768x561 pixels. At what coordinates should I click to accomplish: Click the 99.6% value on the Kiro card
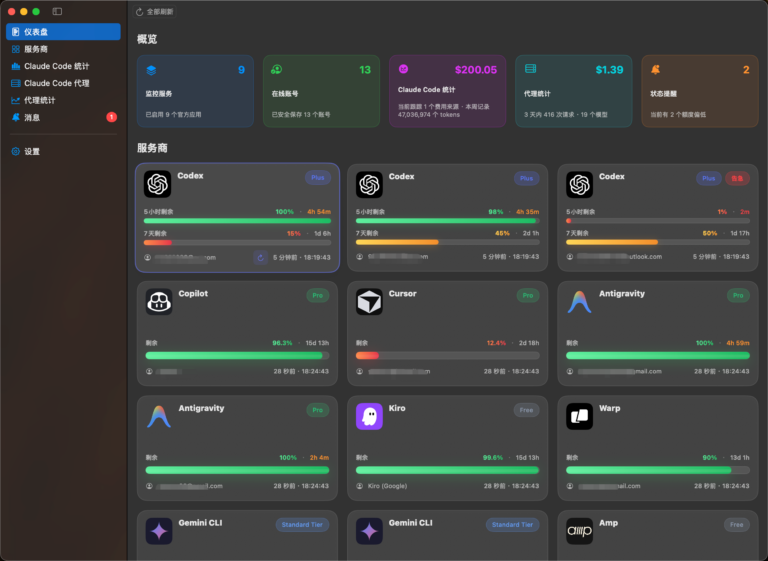pos(493,458)
